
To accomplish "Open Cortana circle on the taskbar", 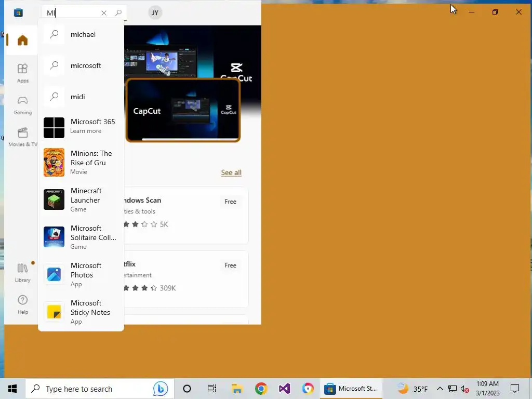I will [x=187, y=389].
